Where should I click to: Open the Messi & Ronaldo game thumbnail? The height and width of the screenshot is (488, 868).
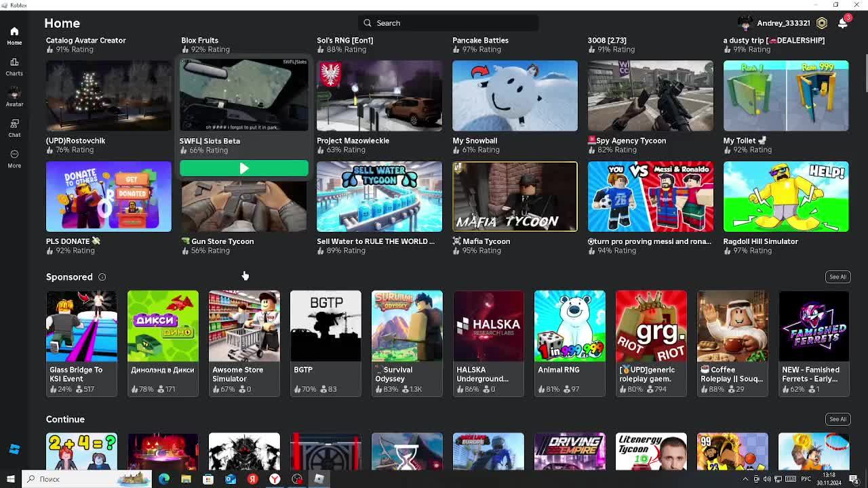651,197
